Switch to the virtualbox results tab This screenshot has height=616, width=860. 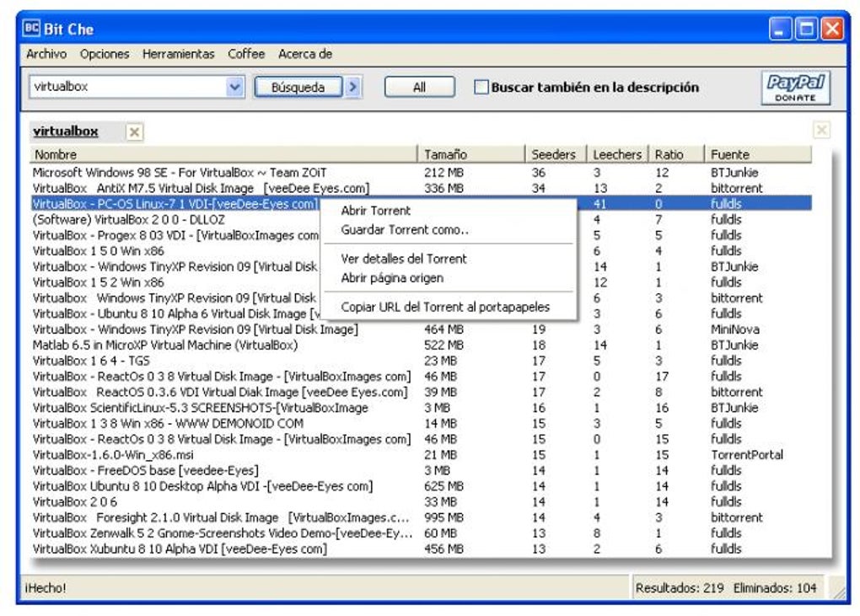(x=65, y=131)
